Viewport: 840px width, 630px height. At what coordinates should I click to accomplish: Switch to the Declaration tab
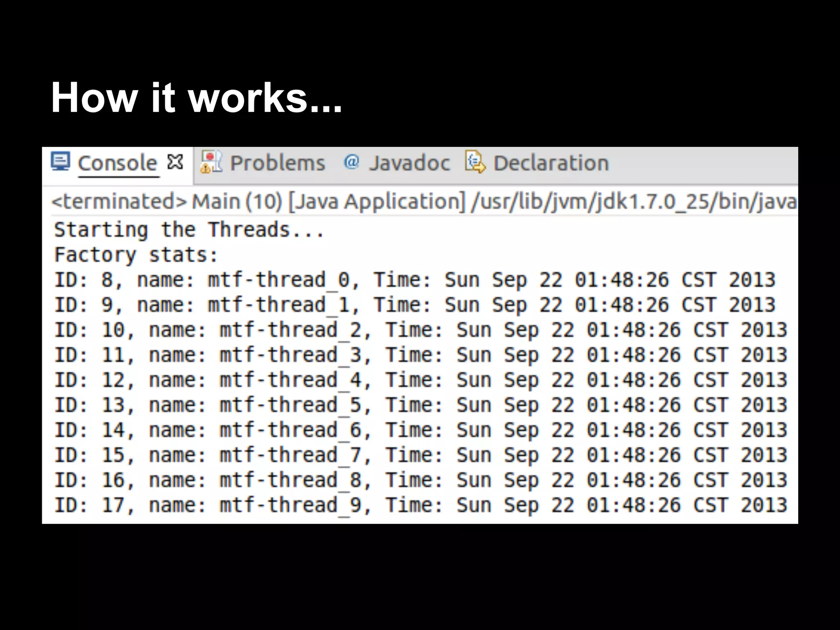point(551,163)
